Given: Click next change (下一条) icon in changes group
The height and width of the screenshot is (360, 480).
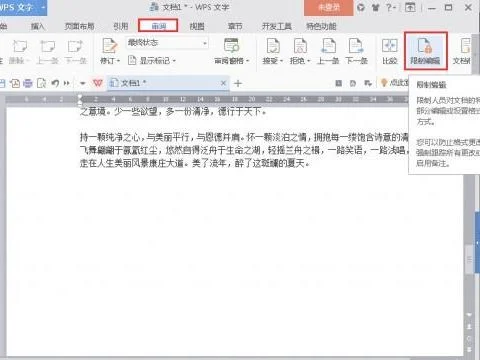Looking at the screenshot, I should click(x=356, y=46).
